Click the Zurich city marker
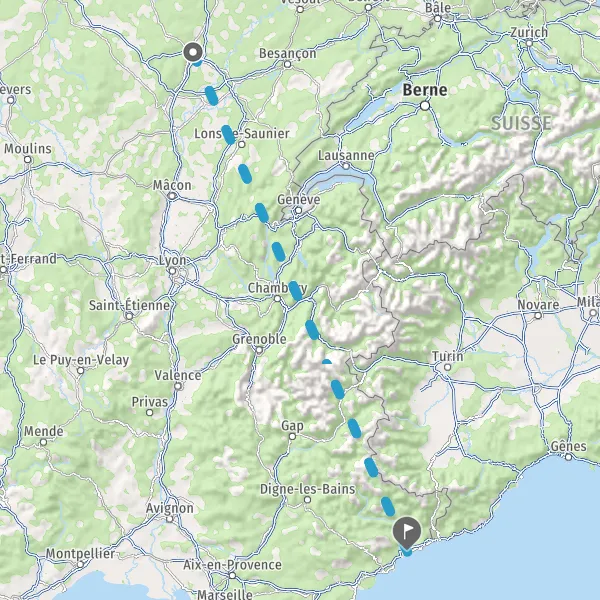600x600 pixels. pos(529,43)
